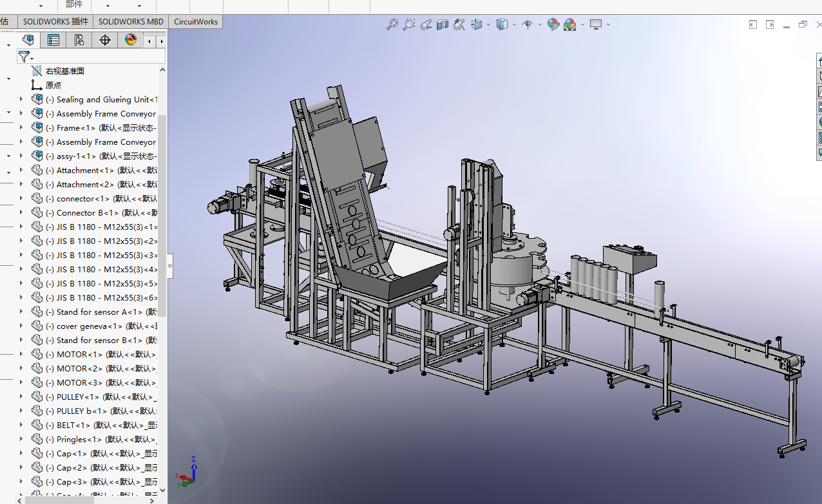Expand the Pringles<1> part node
This screenshot has width=822, height=504.
coord(21,439)
